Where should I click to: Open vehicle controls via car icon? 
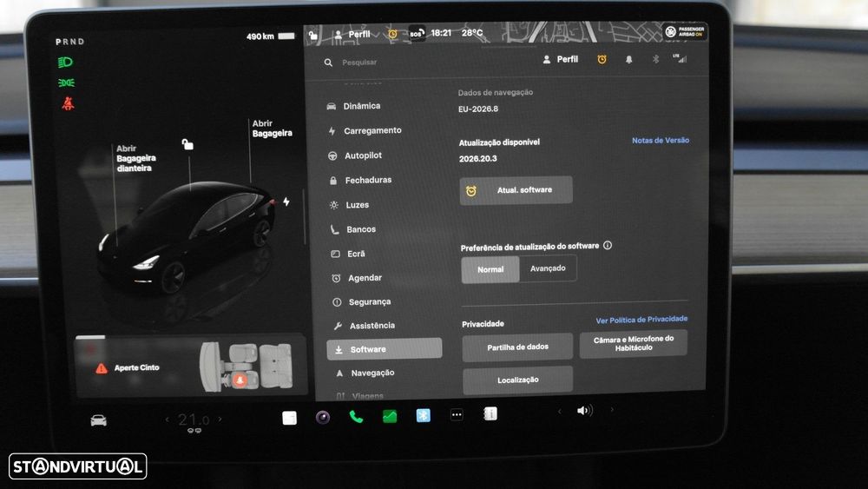[x=99, y=421]
